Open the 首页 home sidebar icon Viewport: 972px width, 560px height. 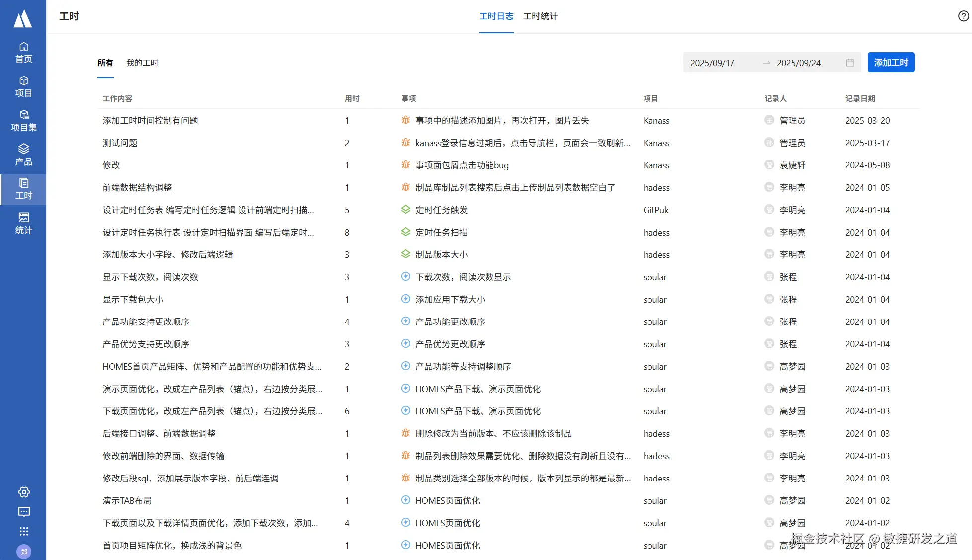(23, 52)
